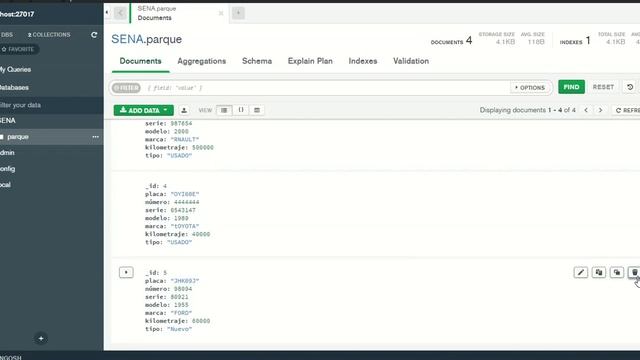640x360 pixels.
Task: Open the ADD DATA dropdown
Action: (x=144, y=110)
